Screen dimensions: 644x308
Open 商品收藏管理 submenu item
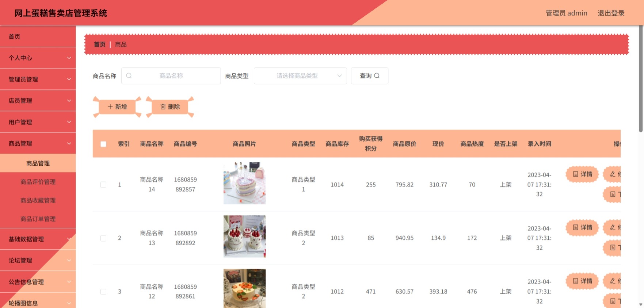pyautogui.click(x=38, y=200)
